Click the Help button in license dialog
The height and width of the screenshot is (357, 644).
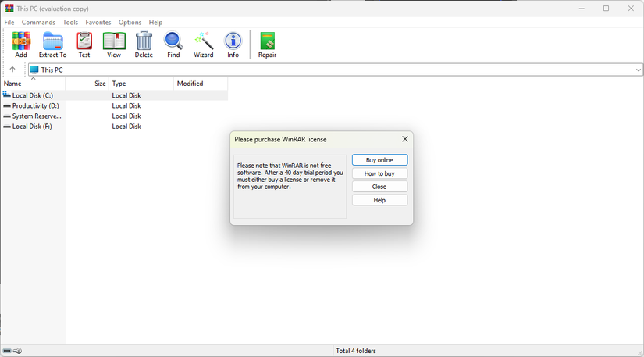(x=379, y=200)
